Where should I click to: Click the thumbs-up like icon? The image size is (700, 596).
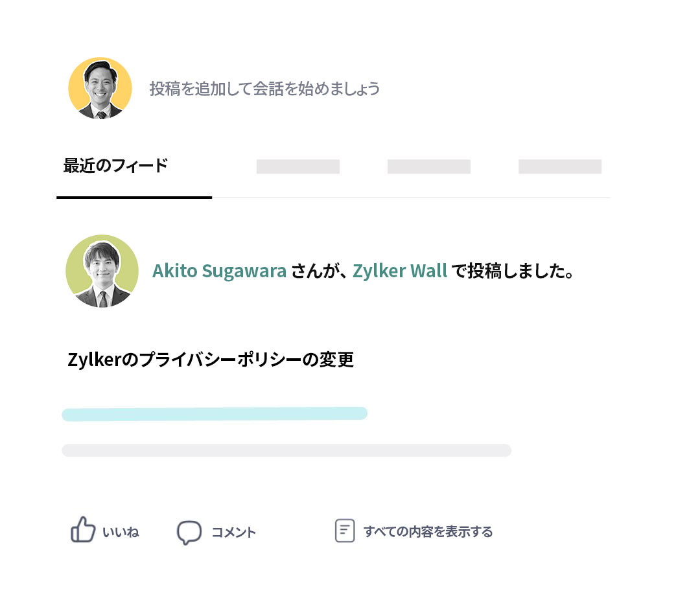click(82, 530)
